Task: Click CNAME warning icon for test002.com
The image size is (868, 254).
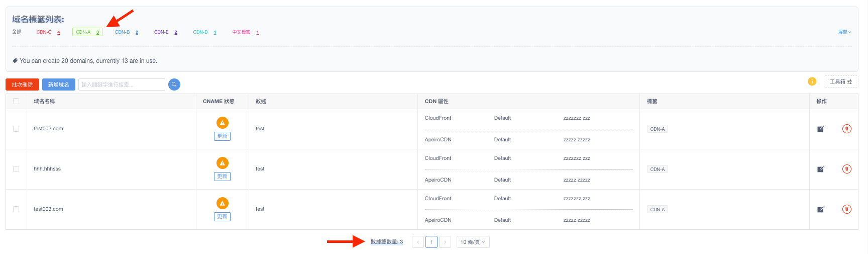Action: [x=222, y=123]
